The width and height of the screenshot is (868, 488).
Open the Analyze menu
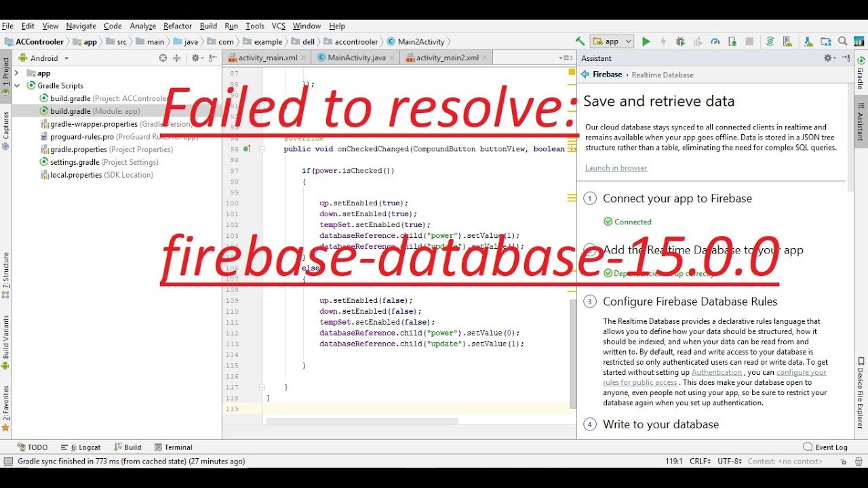[x=143, y=26]
